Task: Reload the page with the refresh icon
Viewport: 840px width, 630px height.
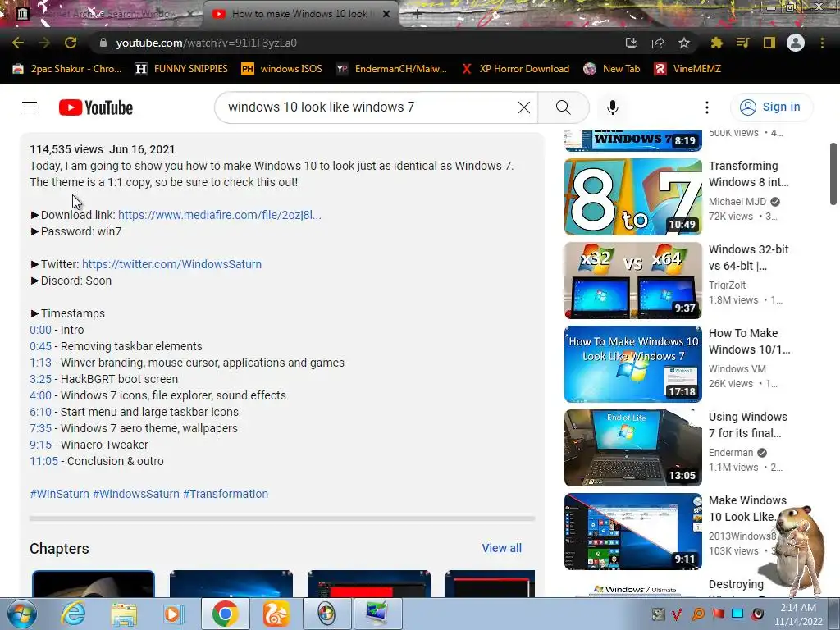Action: point(71,43)
